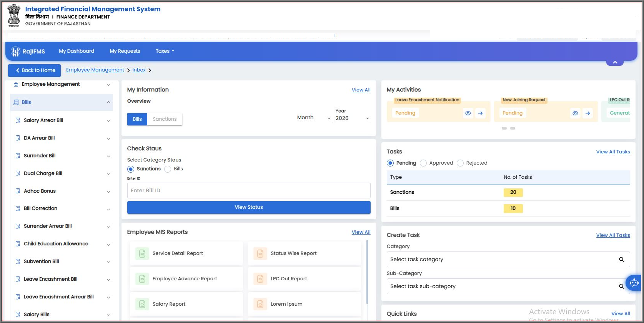The height and width of the screenshot is (323, 644).
Task: Switch to the Sanctions overview tab
Action: (165, 119)
